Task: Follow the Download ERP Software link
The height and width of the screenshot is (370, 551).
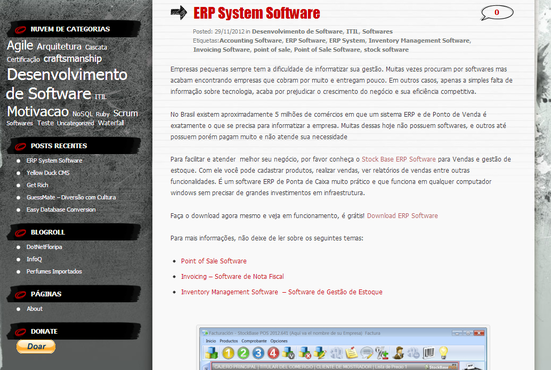Action: coord(402,216)
